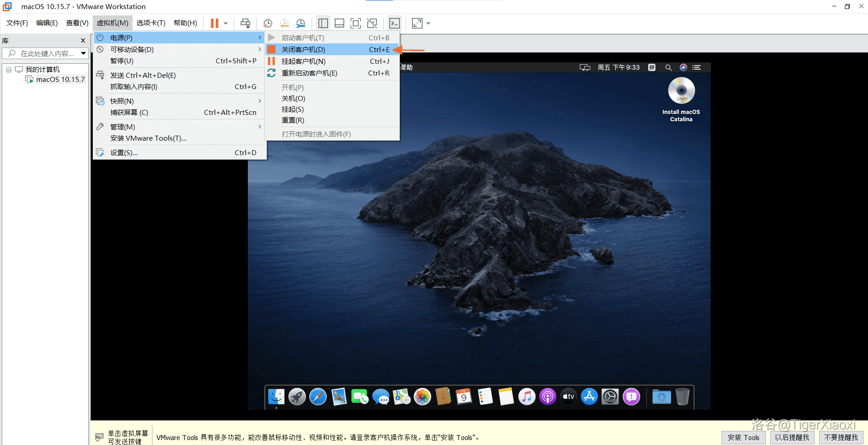Click the Unity mode toolbar icon
The image size is (868, 445).
point(372,23)
